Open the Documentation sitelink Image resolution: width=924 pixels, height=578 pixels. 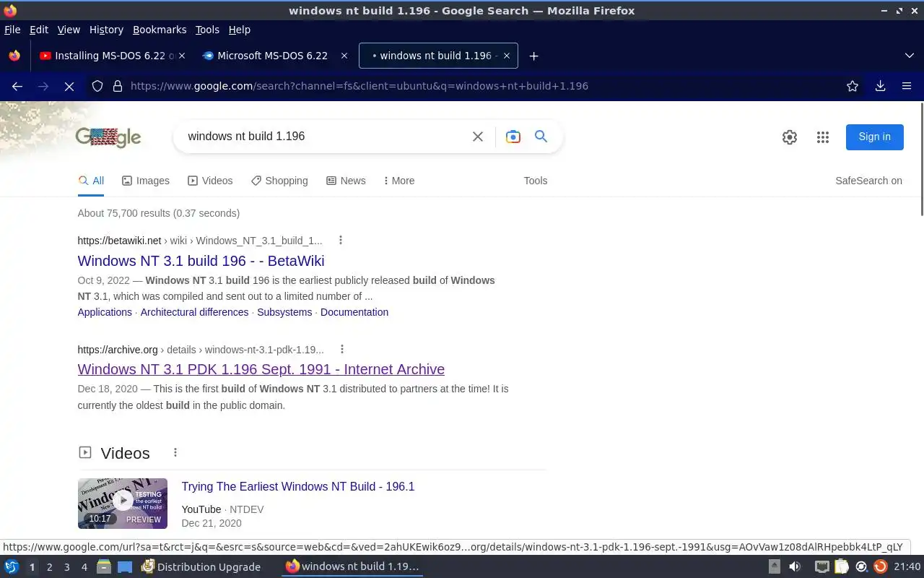[x=354, y=312]
